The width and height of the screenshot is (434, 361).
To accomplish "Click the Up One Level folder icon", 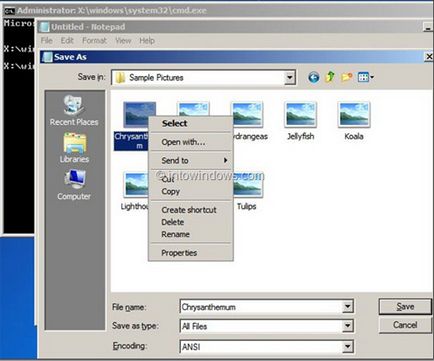I will 330,77.
